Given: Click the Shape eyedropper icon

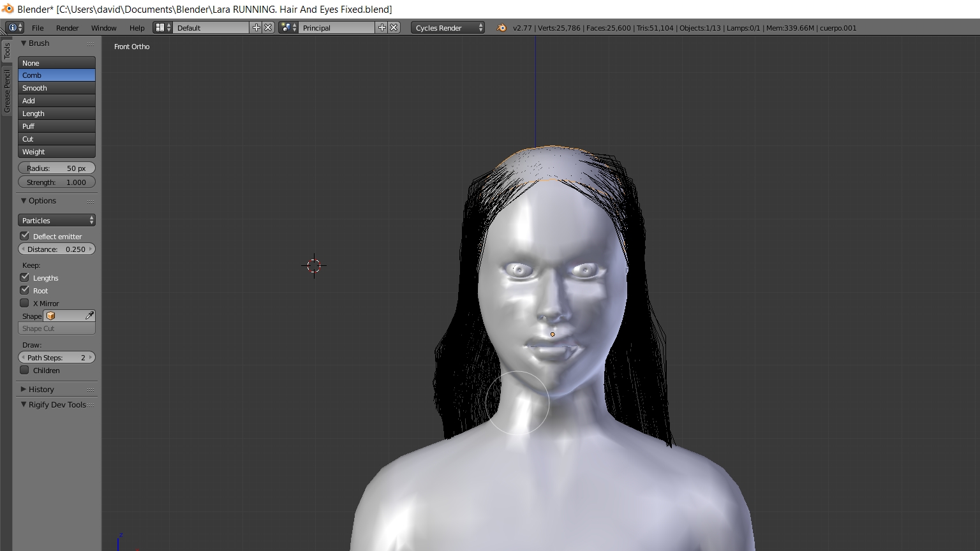Looking at the screenshot, I should (90, 316).
